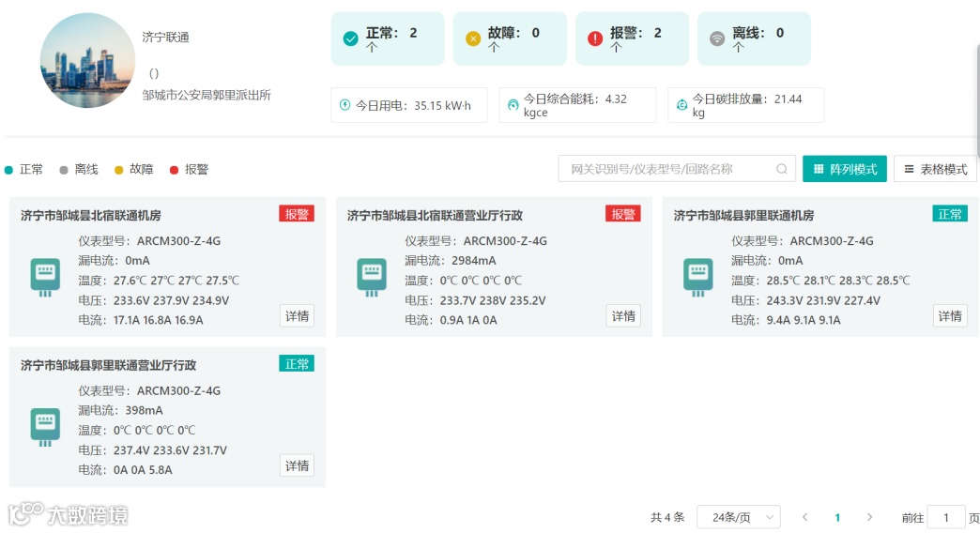980x533 pixels.
Task: Click the yellow fault icon beside 故障
Action: tap(473, 38)
